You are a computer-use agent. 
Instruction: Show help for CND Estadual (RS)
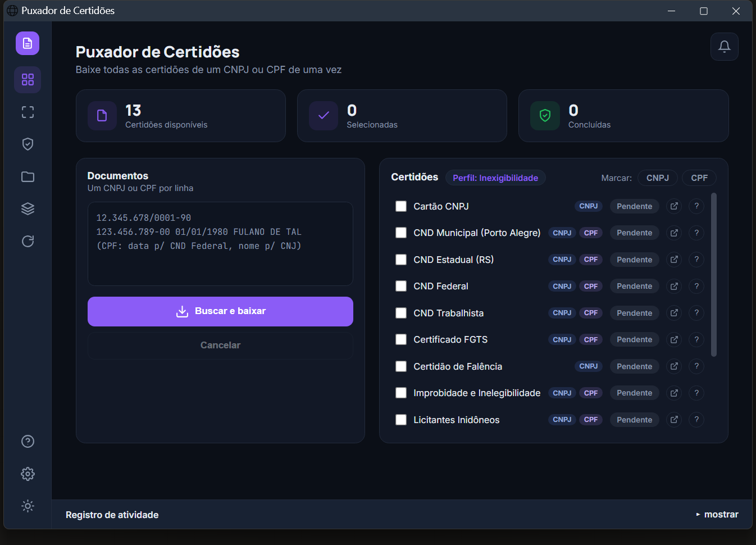coord(696,260)
